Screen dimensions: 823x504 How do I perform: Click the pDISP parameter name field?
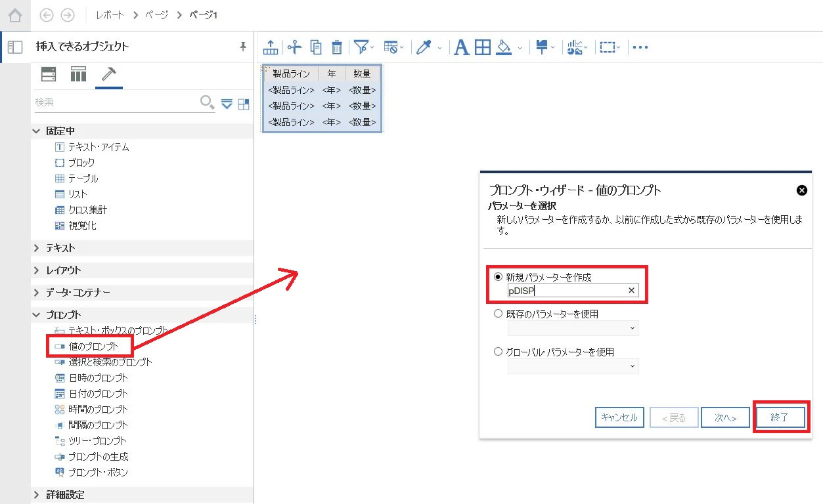tap(573, 291)
